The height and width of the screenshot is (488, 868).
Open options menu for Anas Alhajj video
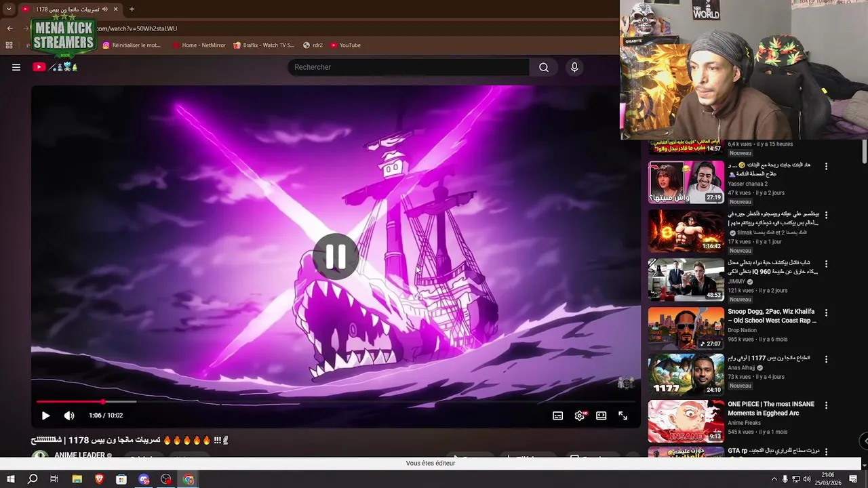(x=826, y=359)
